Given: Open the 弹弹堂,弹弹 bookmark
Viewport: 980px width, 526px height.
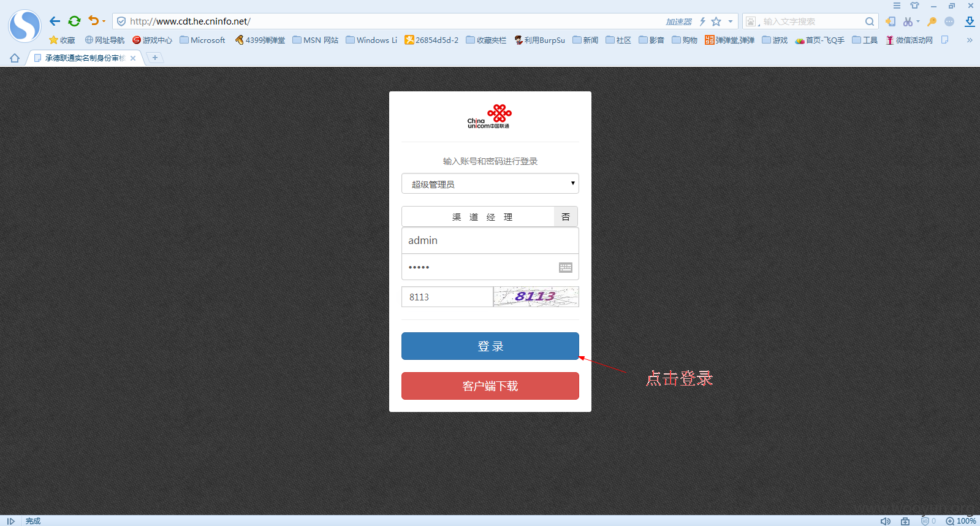Looking at the screenshot, I should (x=729, y=40).
